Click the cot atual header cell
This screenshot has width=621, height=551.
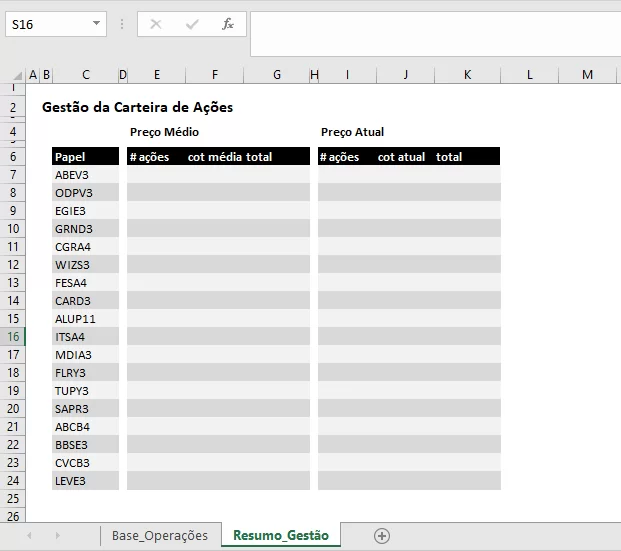(402, 157)
